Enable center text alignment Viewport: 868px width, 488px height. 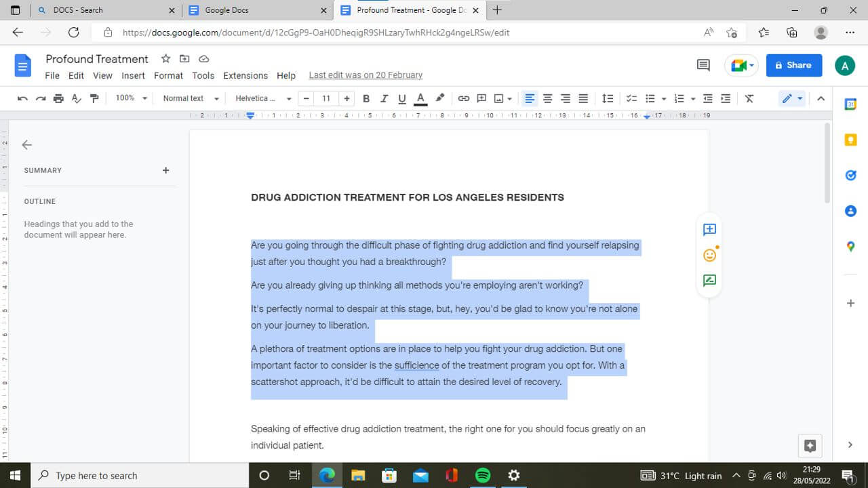coord(547,98)
